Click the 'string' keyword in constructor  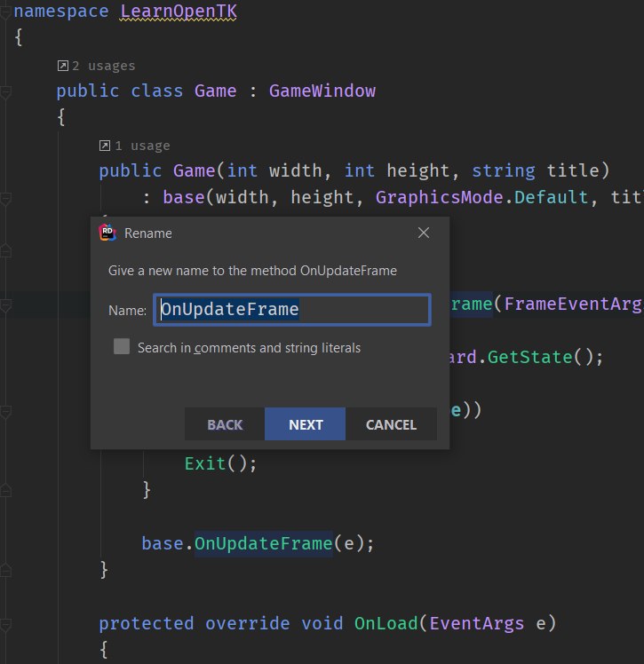pos(504,170)
